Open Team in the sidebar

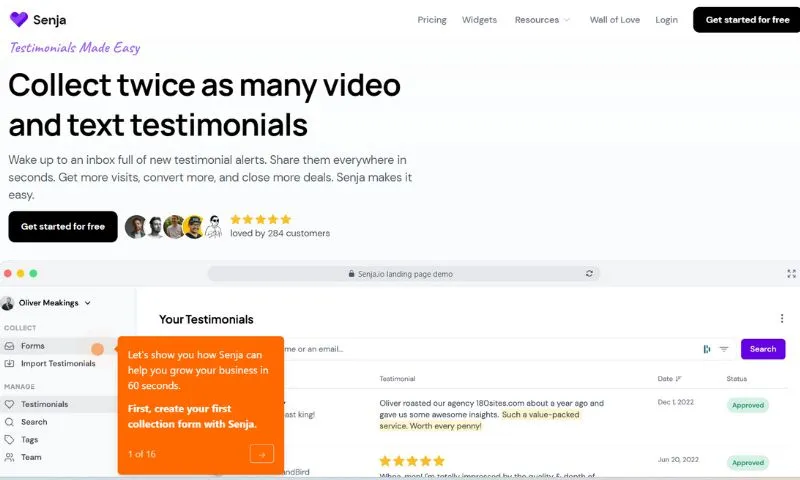[31, 458]
